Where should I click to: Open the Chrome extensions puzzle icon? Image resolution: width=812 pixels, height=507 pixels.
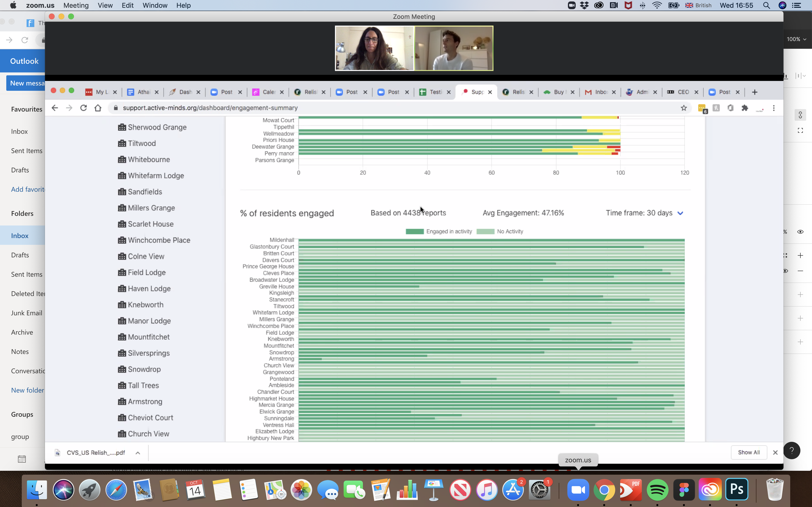[x=745, y=108]
